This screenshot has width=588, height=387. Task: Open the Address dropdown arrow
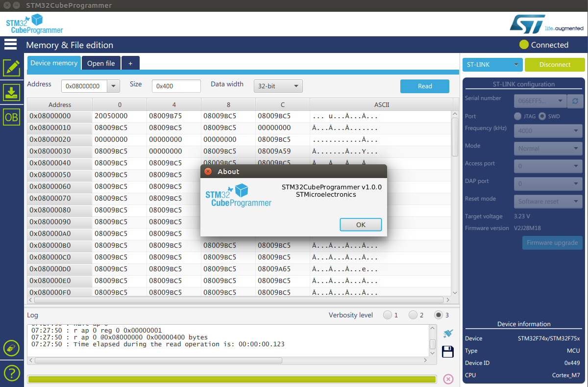point(113,86)
